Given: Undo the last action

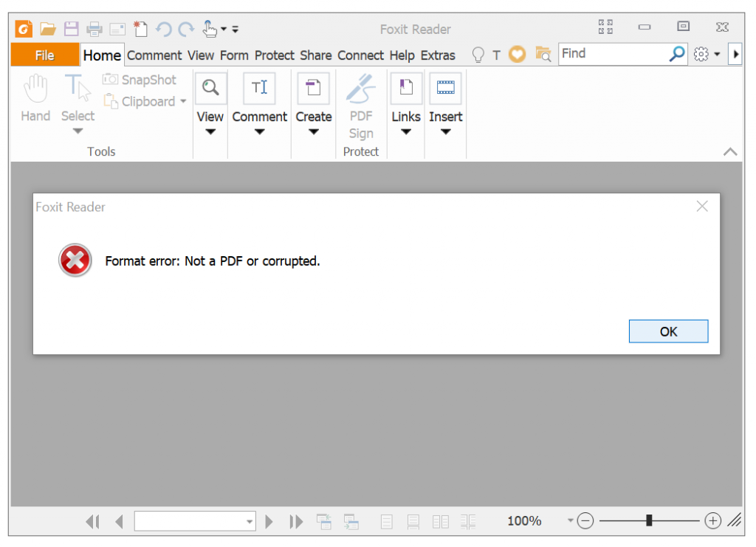Looking at the screenshot, I should pos(163,30).
